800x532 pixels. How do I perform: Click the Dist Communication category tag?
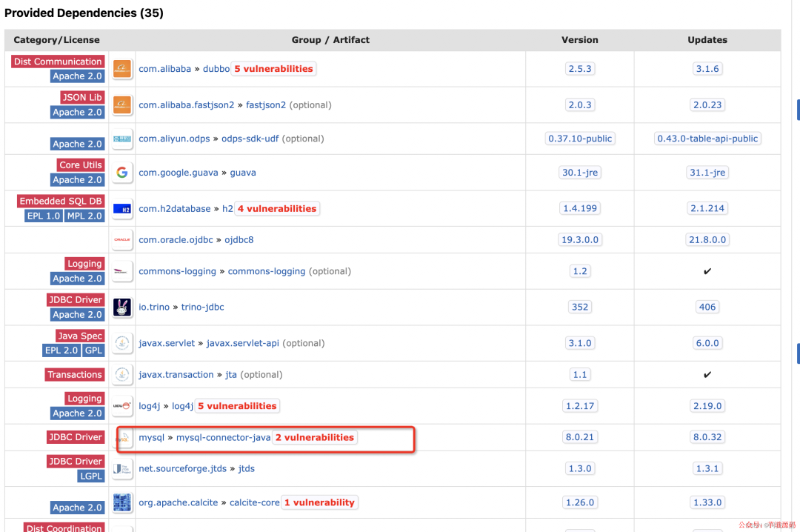tap(58, 61)
